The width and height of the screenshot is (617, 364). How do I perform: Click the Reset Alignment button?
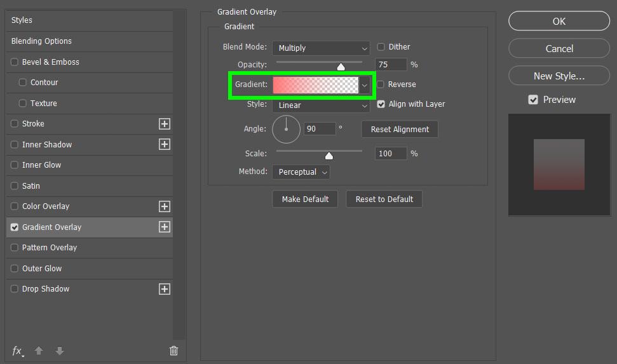click(x=400, y=130)
